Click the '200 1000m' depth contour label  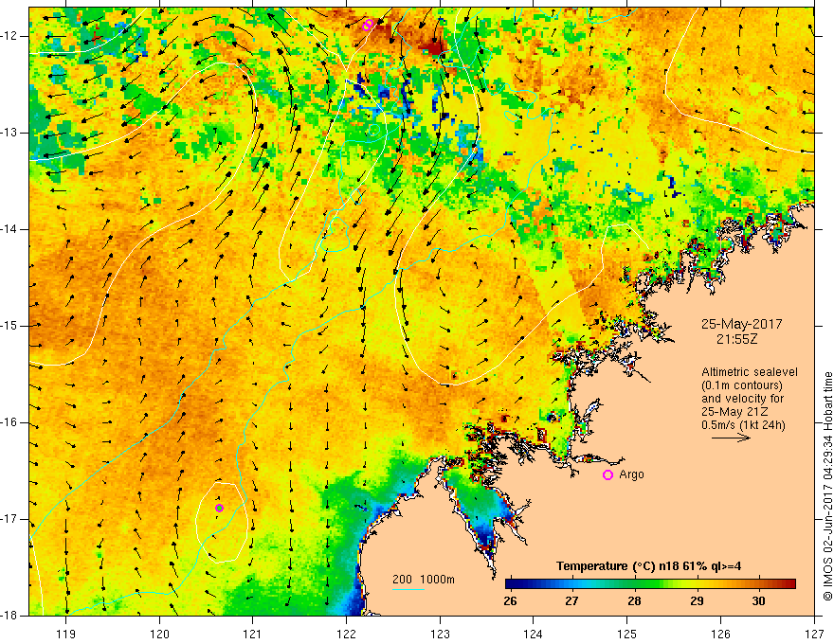click(x=424, y=580)
